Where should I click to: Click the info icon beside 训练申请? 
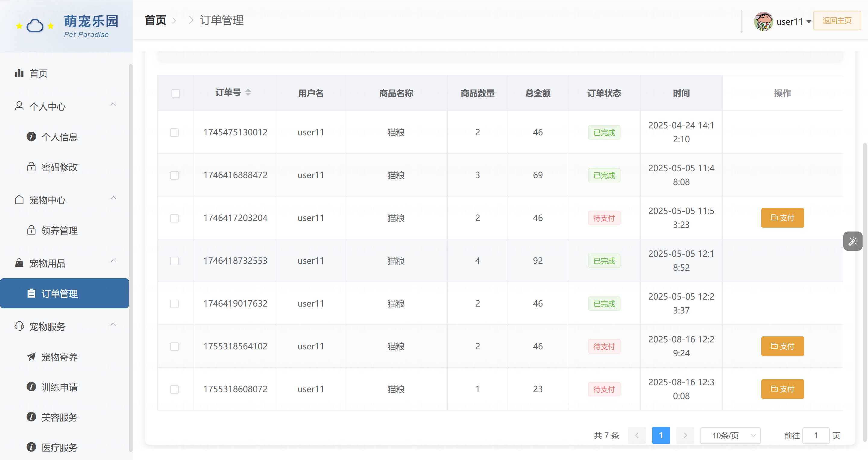point(31,386)
